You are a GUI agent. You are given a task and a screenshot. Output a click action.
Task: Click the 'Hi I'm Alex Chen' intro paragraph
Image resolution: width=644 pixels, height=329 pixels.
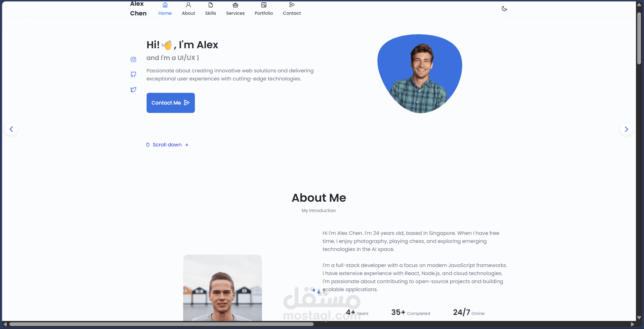pos(411,241)
